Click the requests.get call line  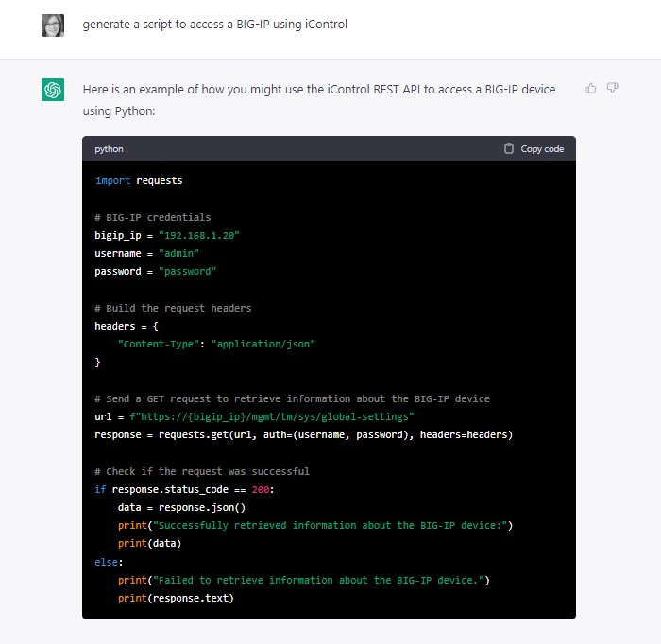(x=303, y=435)
